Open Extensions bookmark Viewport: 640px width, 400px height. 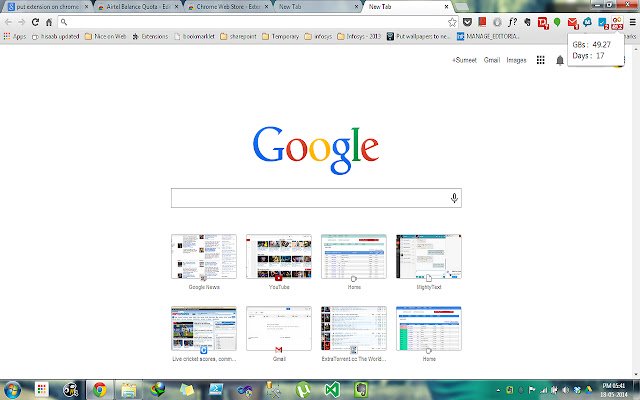[150, 36]
